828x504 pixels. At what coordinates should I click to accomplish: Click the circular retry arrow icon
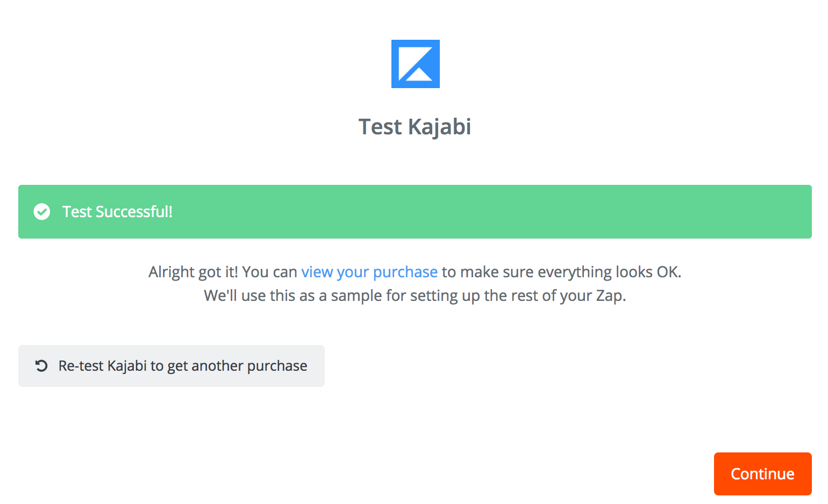coord(41,366)
